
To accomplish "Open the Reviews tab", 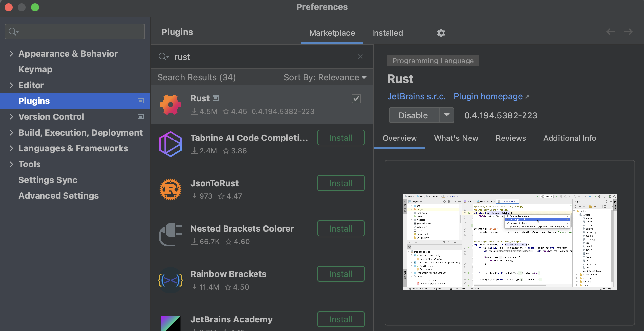I will pyautogui.click(x=511, y=138).
